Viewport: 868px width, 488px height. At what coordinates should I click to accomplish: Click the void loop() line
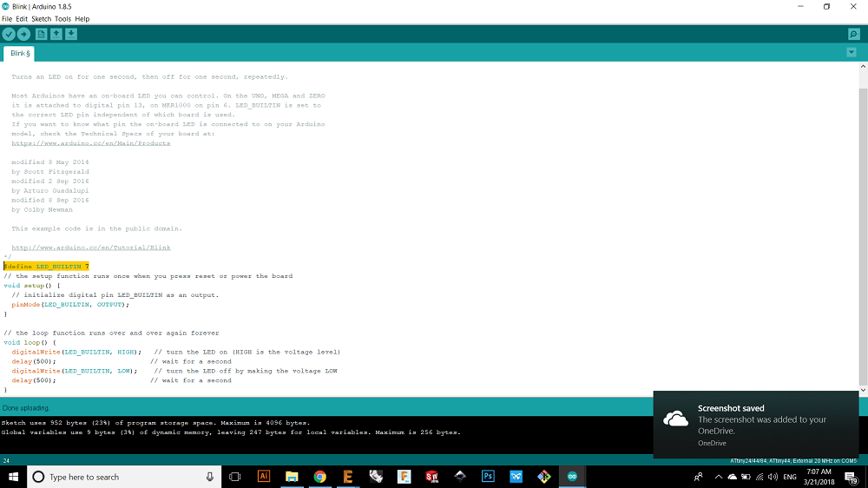[30, 343]
